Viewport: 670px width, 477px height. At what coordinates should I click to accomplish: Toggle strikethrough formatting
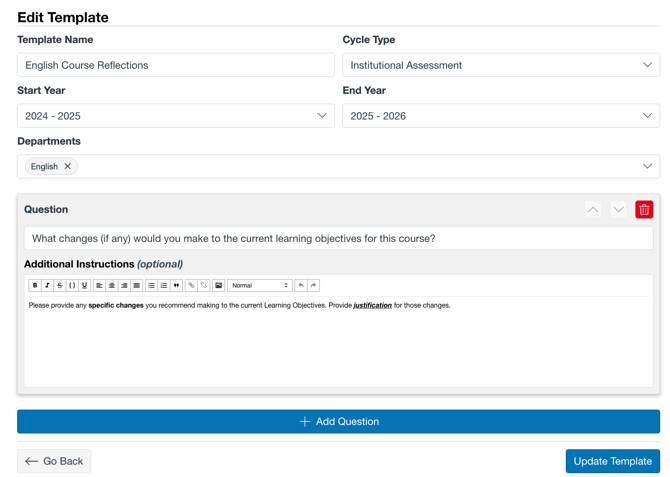tap(59, 286)
